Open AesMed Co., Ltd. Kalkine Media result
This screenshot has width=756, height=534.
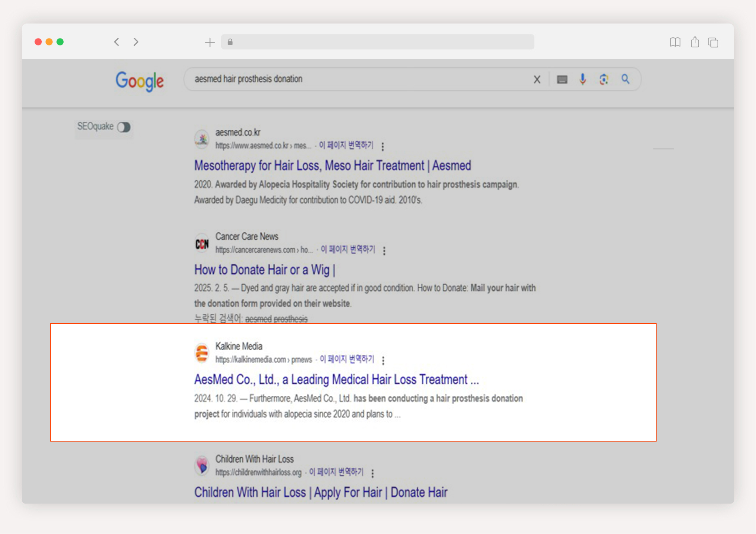(x=337, y=380)
